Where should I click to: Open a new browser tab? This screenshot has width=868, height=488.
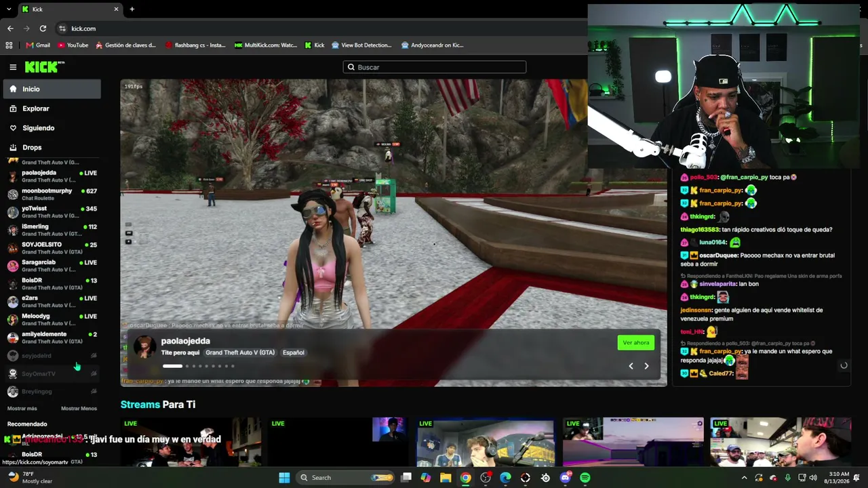point(132,9)
